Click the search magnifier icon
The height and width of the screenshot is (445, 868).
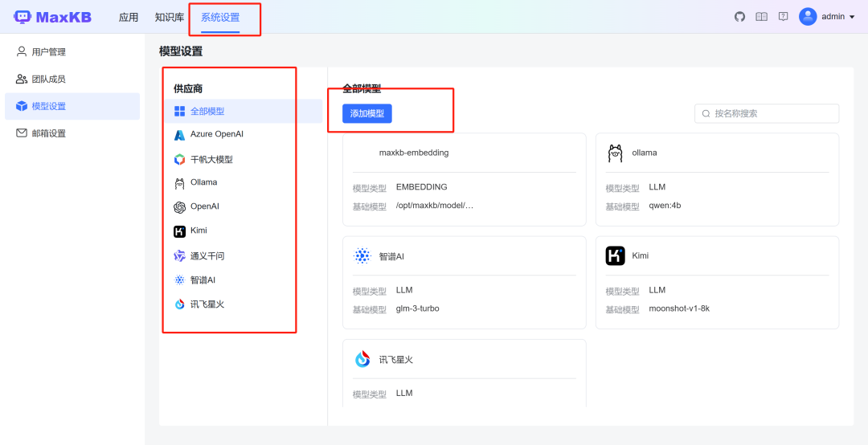706,113
